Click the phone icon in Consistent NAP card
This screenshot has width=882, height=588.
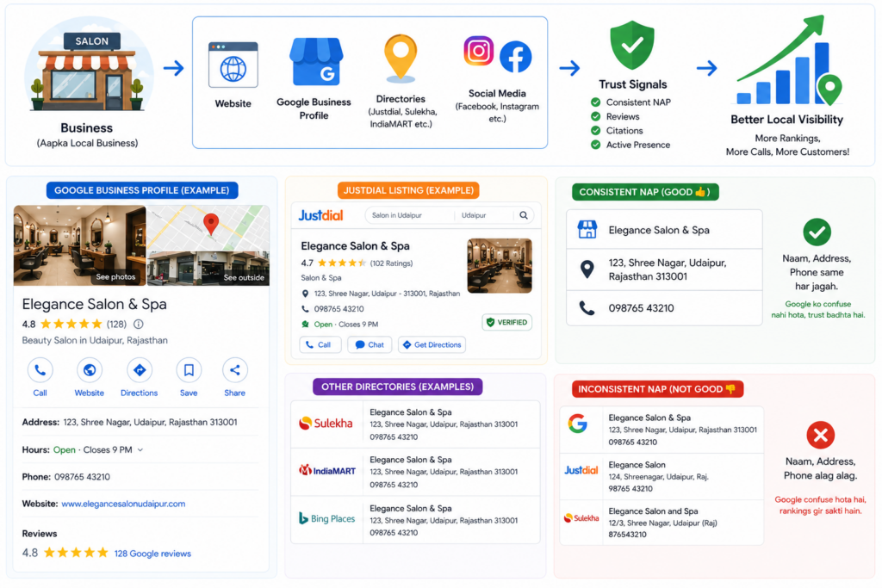(x=587, y=308)
